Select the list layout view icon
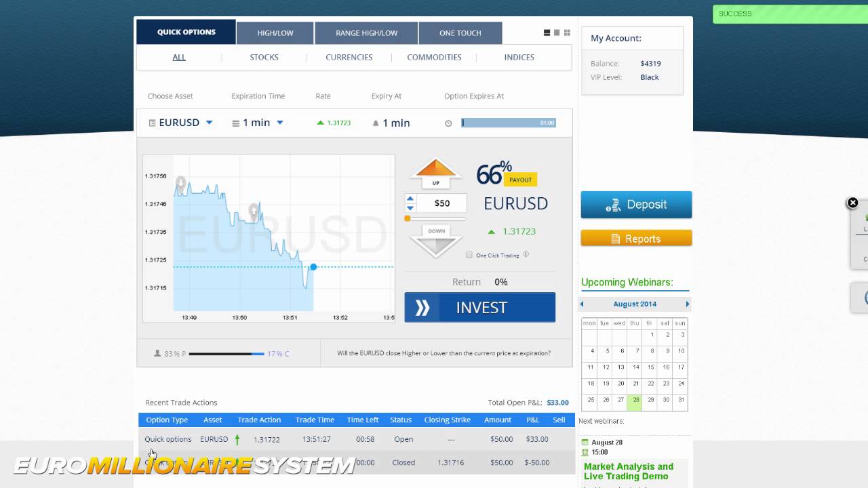 pos(547,33)
